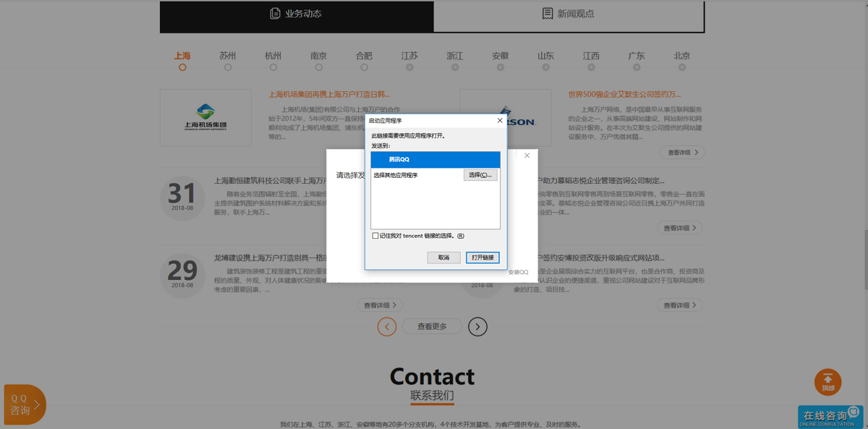Open the 上海勤恒建筑科技公司 article title
Viewport: 868px width, 429px height.
(x=271, y=181)
